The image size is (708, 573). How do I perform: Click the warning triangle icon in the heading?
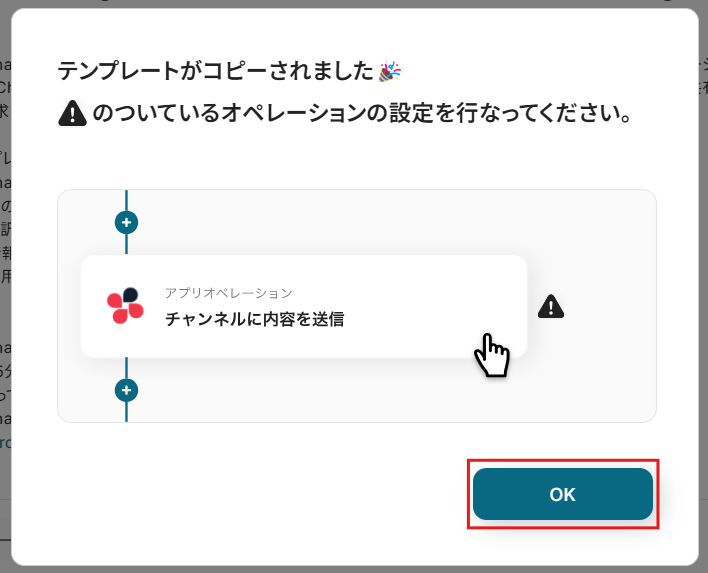coord(72,113)
